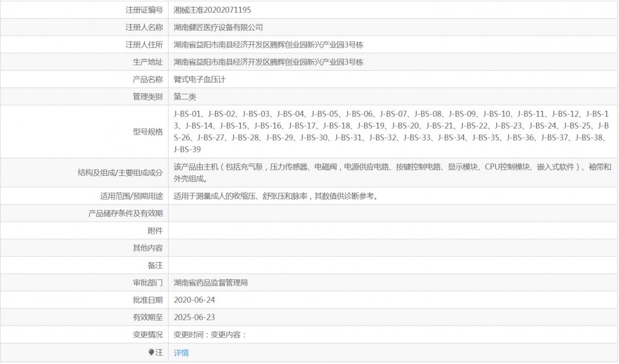The width and height of the screenshot is (619, 364).
Task: Click the 其他内容 label
Action: (148, 248)
